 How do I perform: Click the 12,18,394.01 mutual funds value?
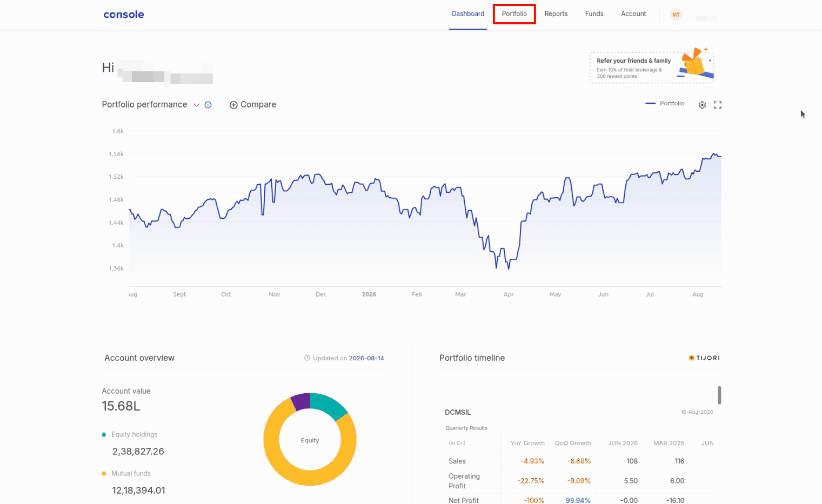tap(139, 490)
